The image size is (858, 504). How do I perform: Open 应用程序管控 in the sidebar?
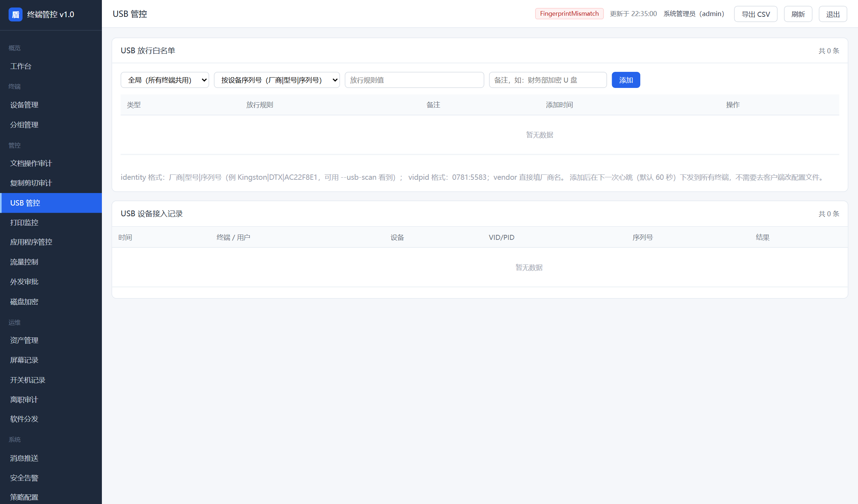coord(51,242)
